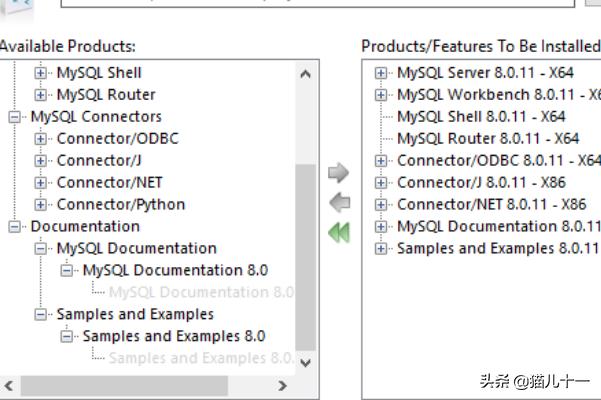Click the vertical scrollbar down arrow

[x=305, y=362]
